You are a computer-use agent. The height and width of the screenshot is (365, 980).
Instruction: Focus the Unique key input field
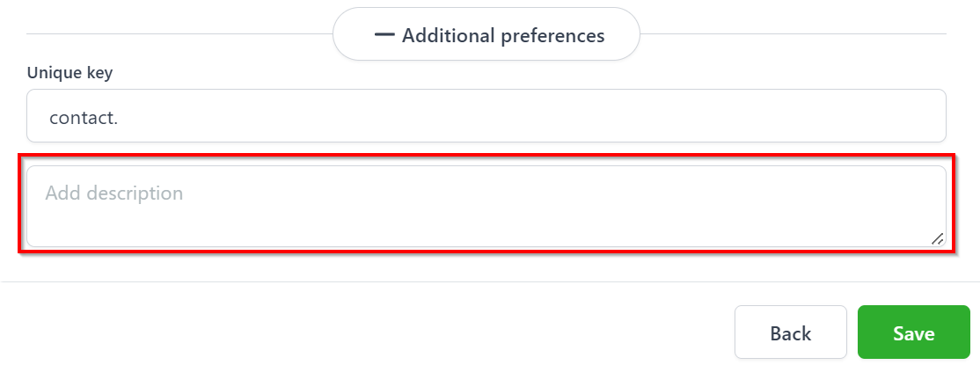coord(486,115)
